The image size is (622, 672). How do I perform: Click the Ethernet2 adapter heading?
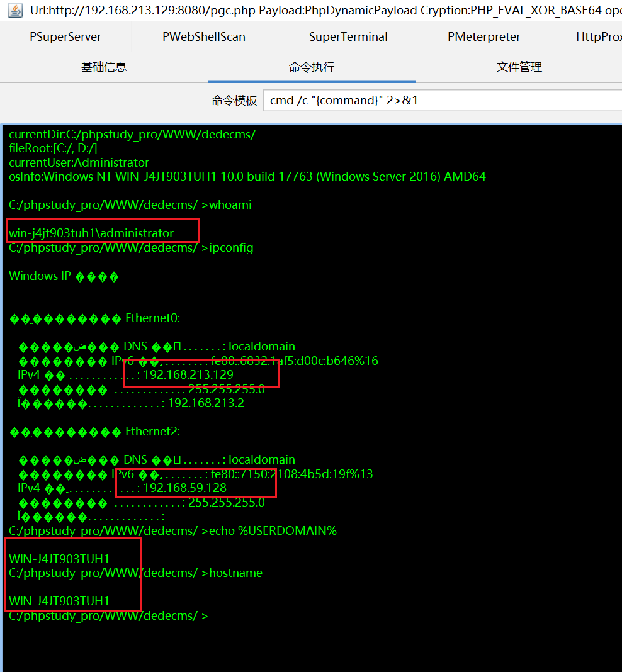pos(153,432)
